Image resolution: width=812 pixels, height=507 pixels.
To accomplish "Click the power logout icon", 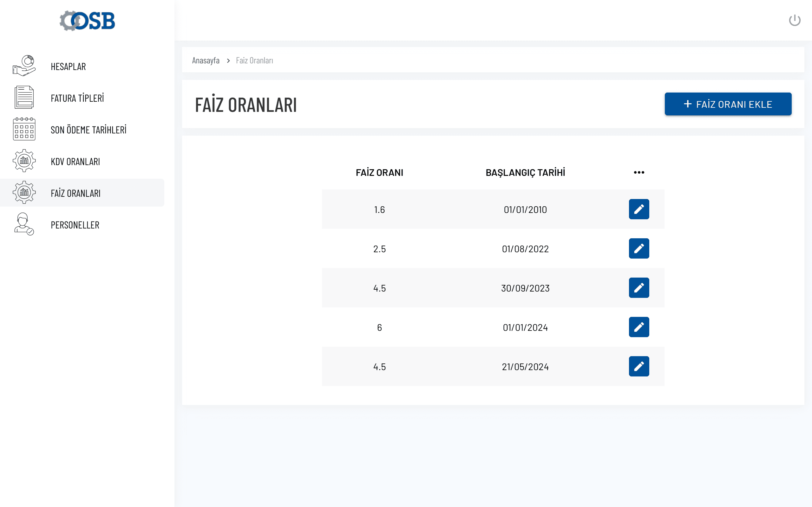I will click(x=794, y=21).
